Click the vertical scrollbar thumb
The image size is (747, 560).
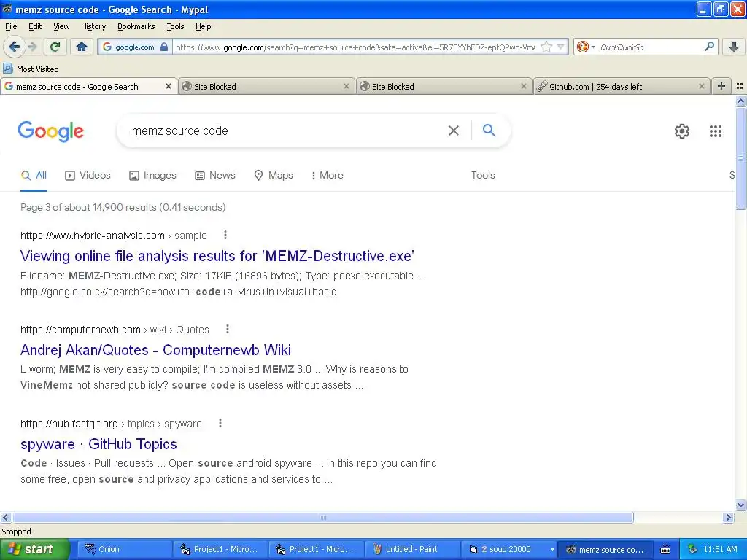[x=740, y=158]
